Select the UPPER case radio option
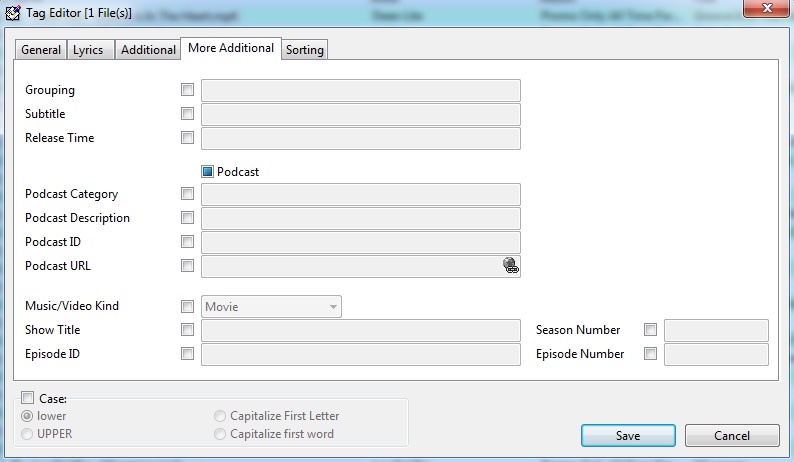Image resolution: width=794 pixels, height=462 pixels. coord(27,434)
